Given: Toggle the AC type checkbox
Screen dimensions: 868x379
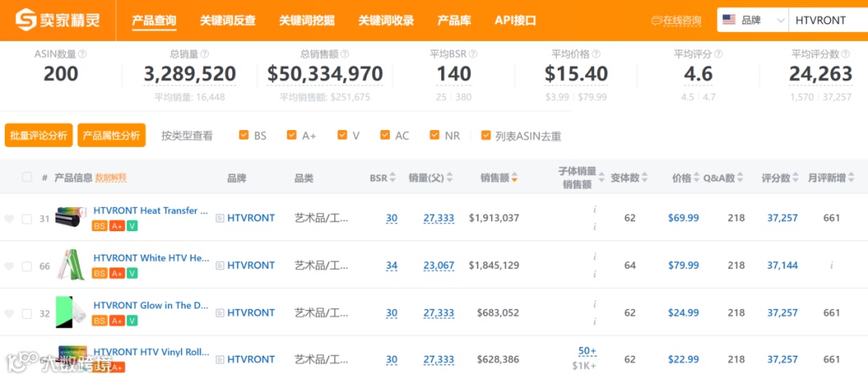Looking at the screenshot, I should tap(385, 135).
